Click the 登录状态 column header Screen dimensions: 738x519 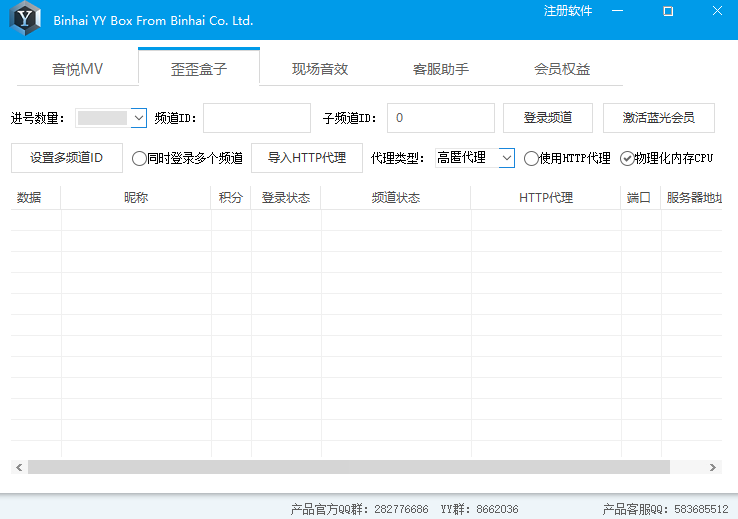[x=286, y=198]
